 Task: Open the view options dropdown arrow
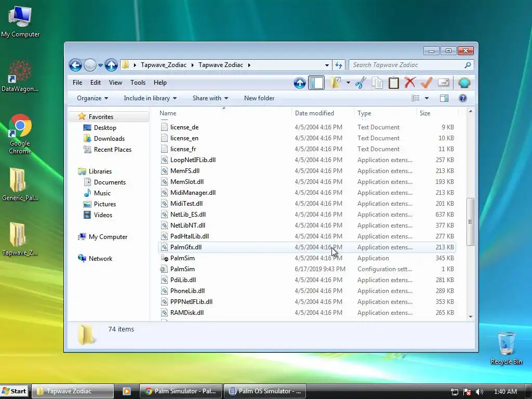coord(427,98)
